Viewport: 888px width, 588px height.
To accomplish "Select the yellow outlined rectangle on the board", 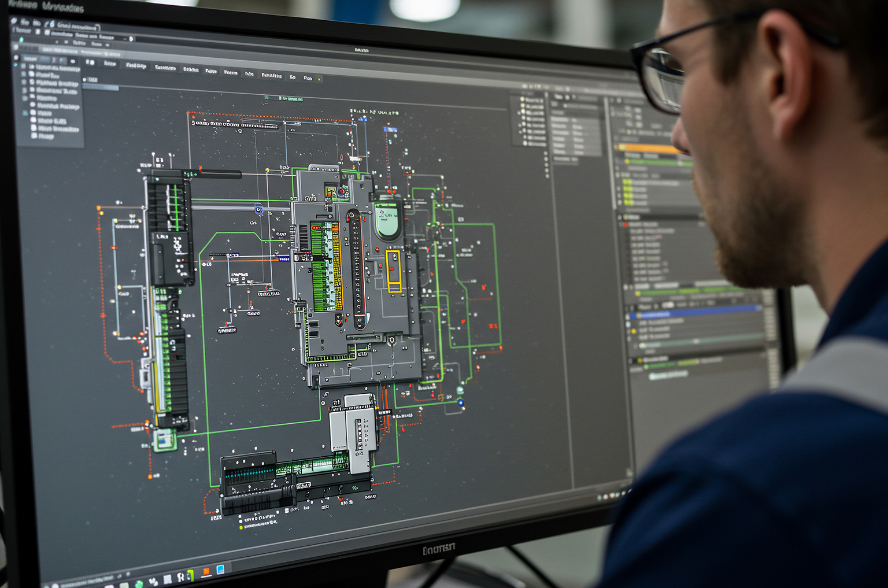I will tap(394, 271).
